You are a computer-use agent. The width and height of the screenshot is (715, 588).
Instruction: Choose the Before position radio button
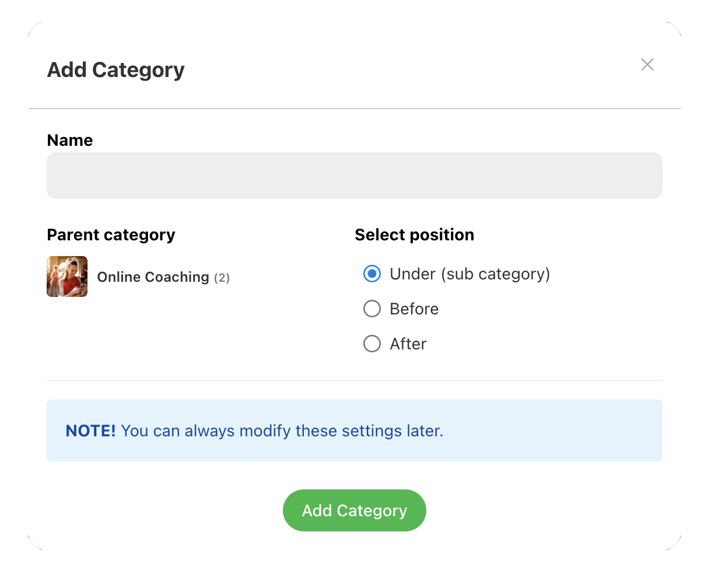point(372,309)
